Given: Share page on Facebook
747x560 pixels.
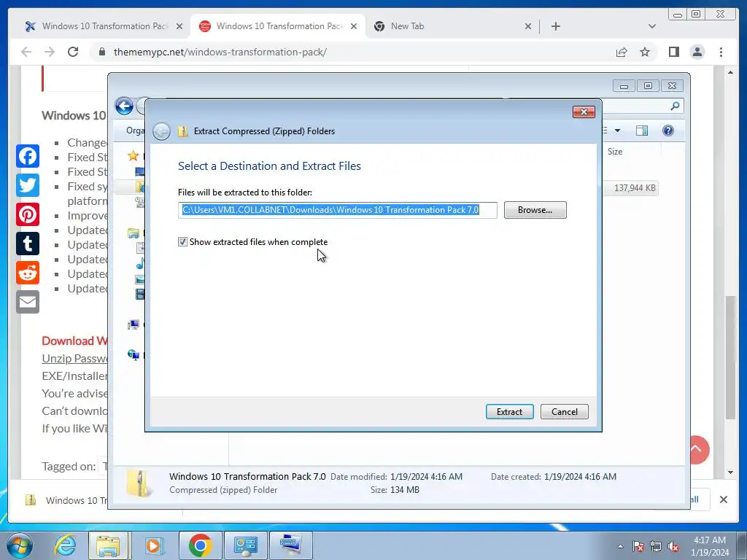Looking at the screenshot, I should click(28, 156).
